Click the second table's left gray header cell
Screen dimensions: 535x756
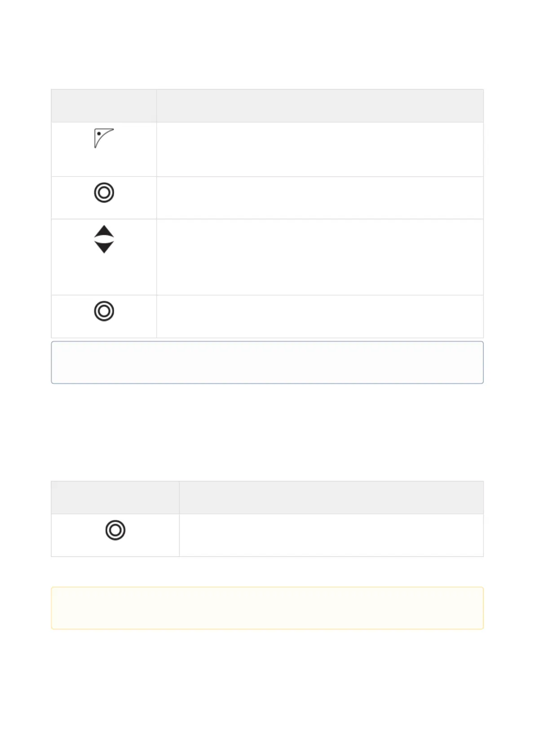pos(115,497)
